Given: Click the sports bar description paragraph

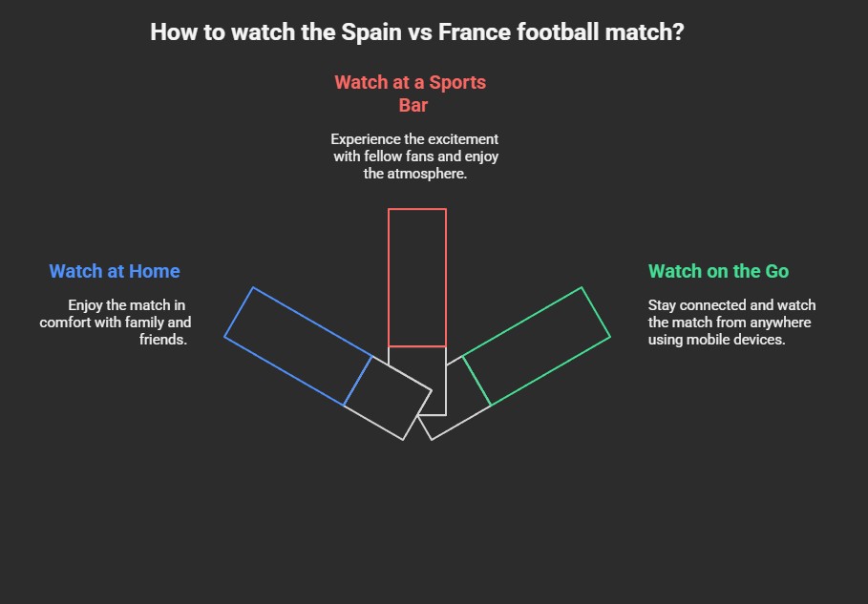Looking at the screenshot, I should [x=414, y=156].
